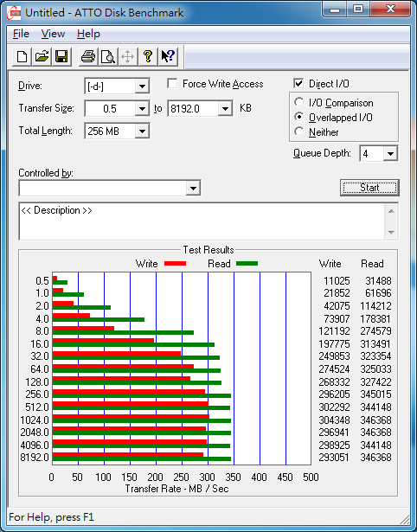Select the I/O Comparison radio button

tap(299, 102)
